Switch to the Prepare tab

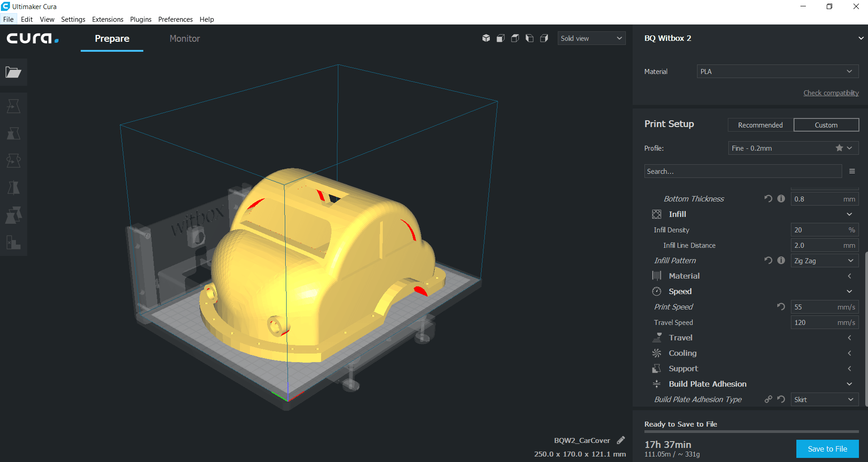112,39
